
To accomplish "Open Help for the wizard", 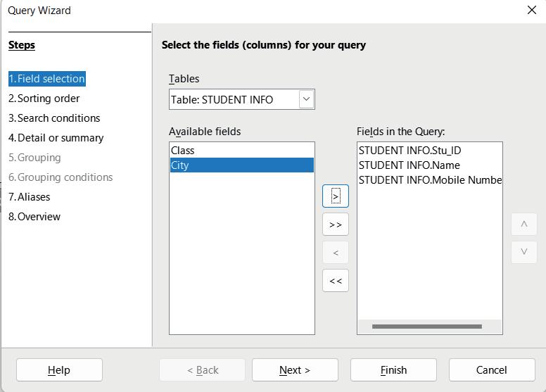I will point(59,370).
